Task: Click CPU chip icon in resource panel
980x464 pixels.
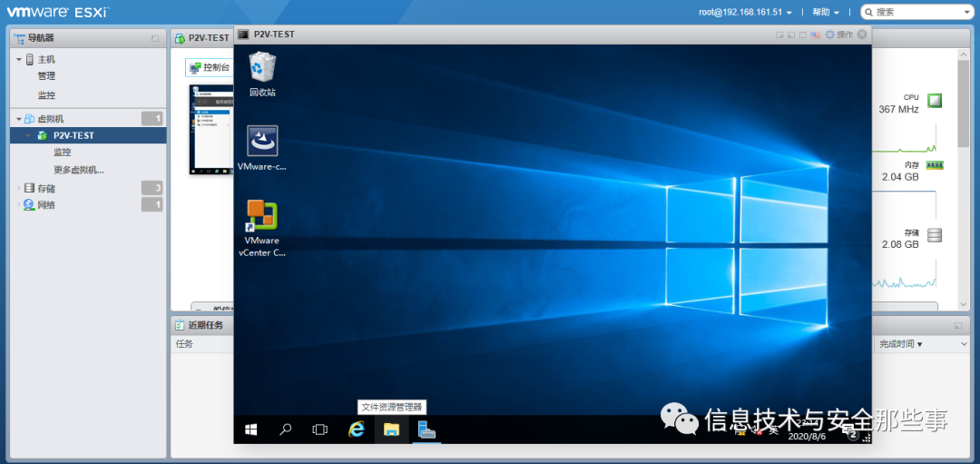Action: pyautogui.click(x=935, y=101)
